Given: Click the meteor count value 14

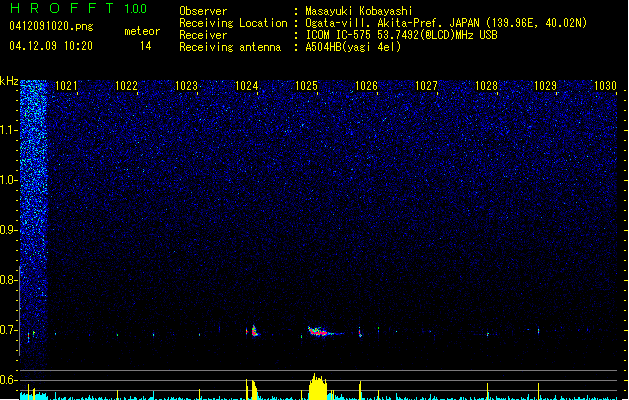Looking at the screenshot, I should 146,46.
